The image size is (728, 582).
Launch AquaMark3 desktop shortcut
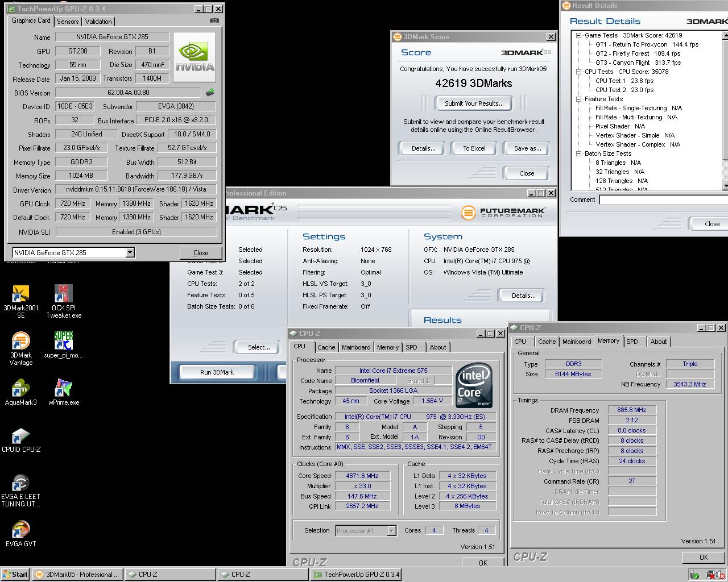[21, 392]
